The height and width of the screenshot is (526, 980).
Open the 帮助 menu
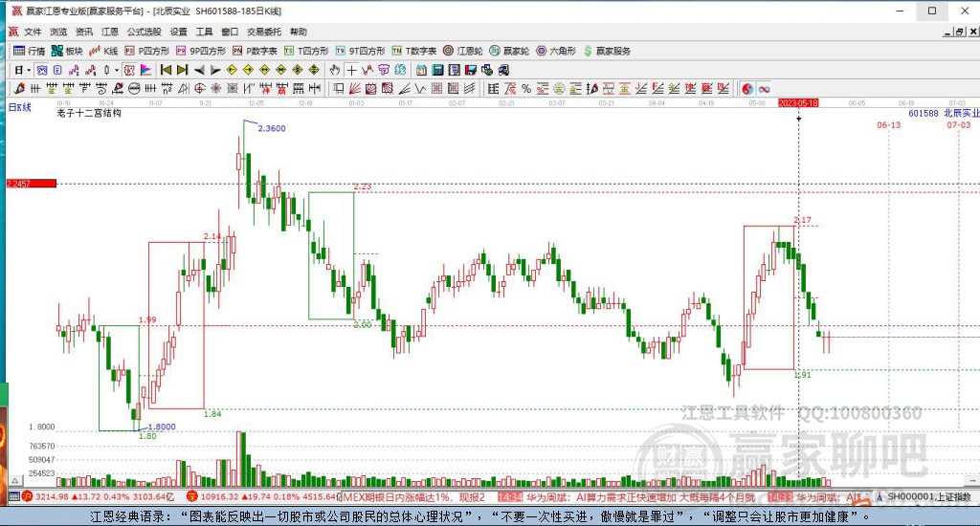click(x=299, y=32)
